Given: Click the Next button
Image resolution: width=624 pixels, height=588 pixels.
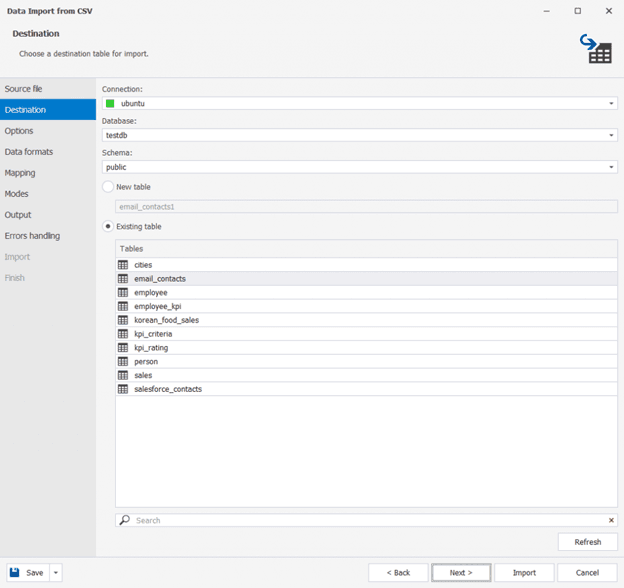Looking at the screenshot, I should pos(460,573).
